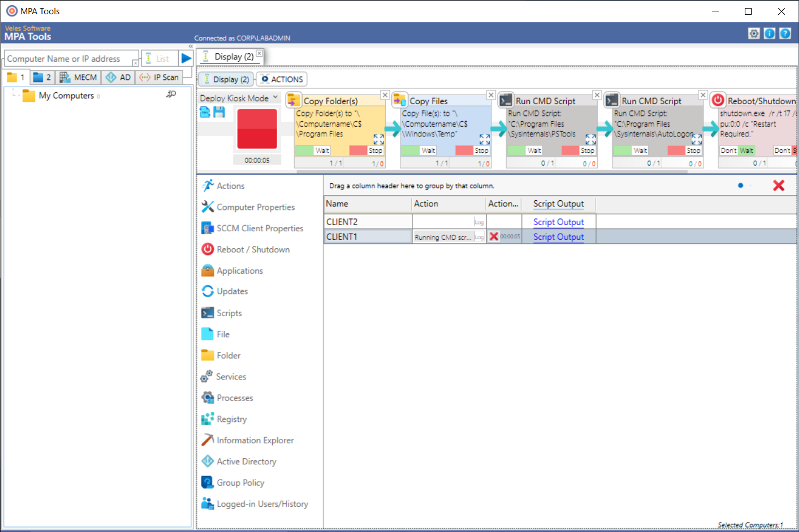This screenshot has width=799, height=532.
Task: Click the large red X above the grid
Action: [x=778, y=186]
